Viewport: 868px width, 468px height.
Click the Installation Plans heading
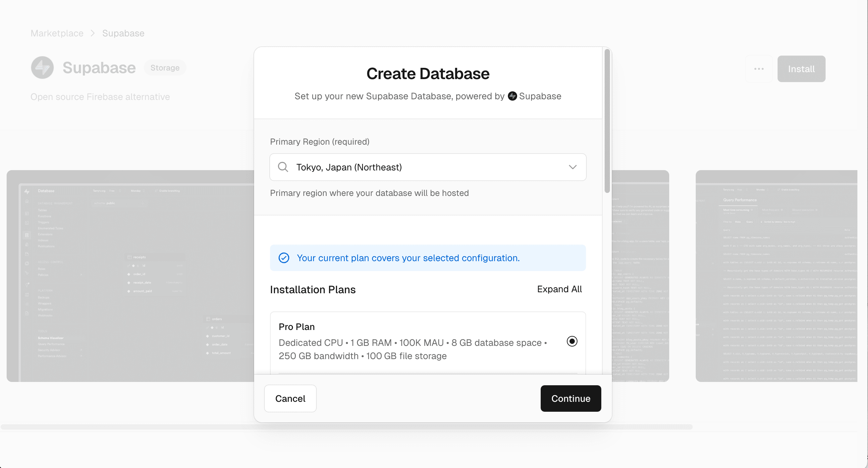click(x=313, y=290)
